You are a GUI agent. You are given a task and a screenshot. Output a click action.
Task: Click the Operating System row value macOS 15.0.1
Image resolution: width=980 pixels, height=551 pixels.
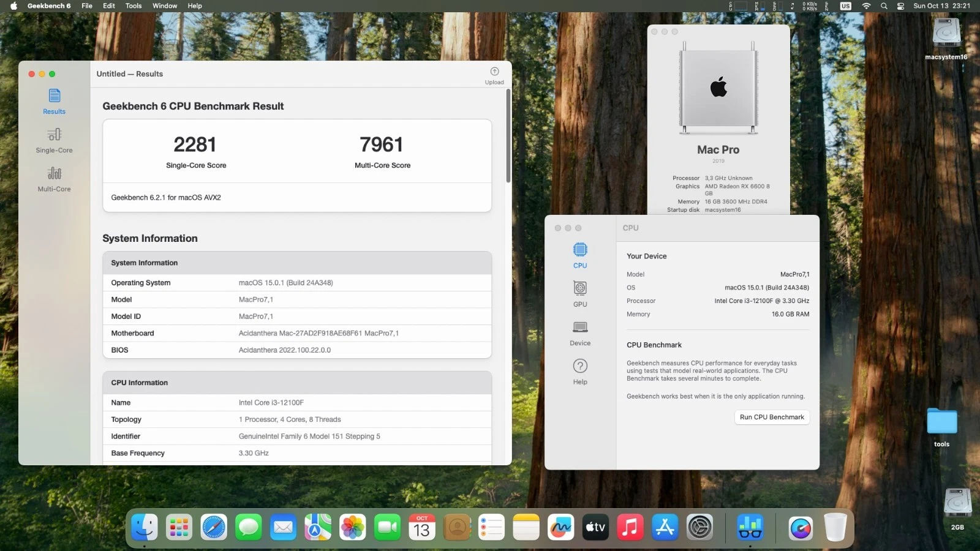click(x=285, y=283)
